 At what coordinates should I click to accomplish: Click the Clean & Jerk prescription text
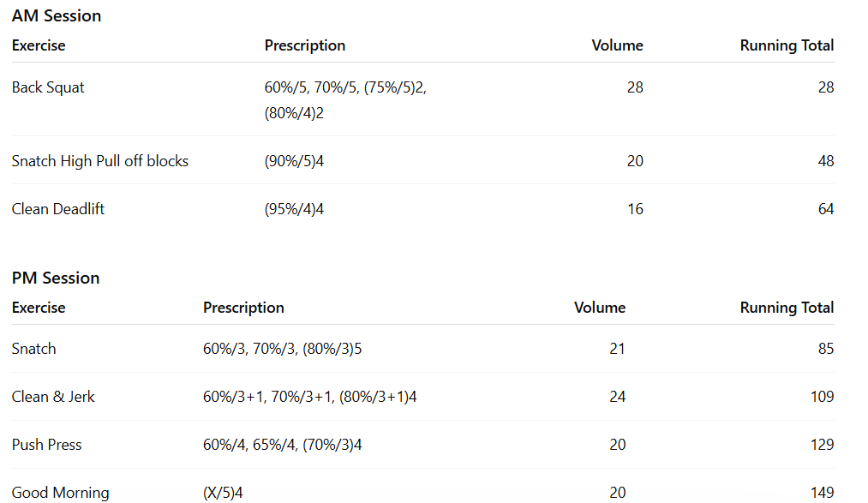[x=309, y=397]
